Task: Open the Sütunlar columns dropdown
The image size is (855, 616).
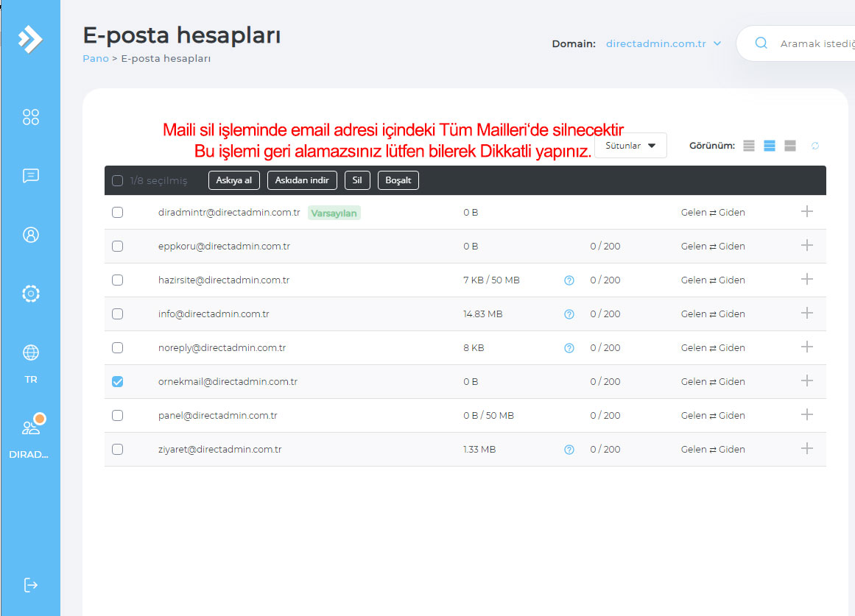Action: click(630, 146)
